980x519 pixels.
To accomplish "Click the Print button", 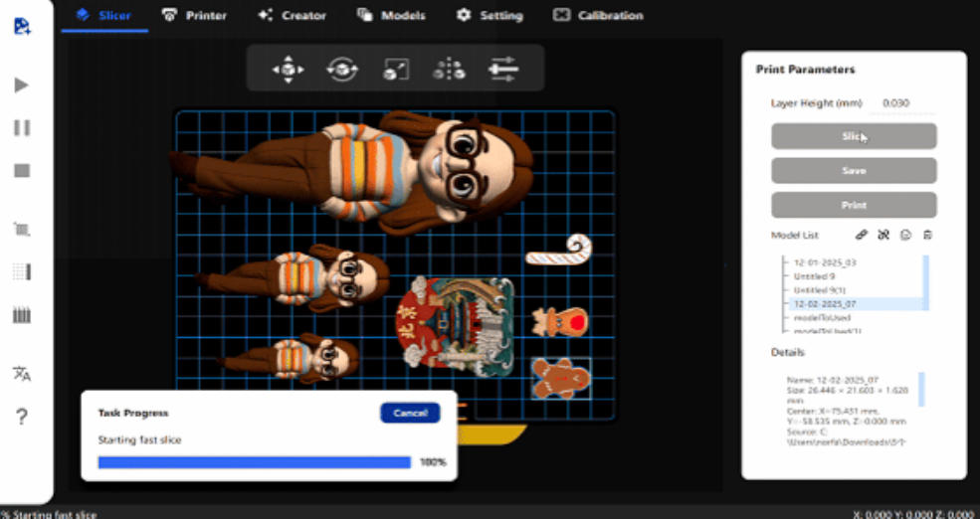I will tap(854, 206).
